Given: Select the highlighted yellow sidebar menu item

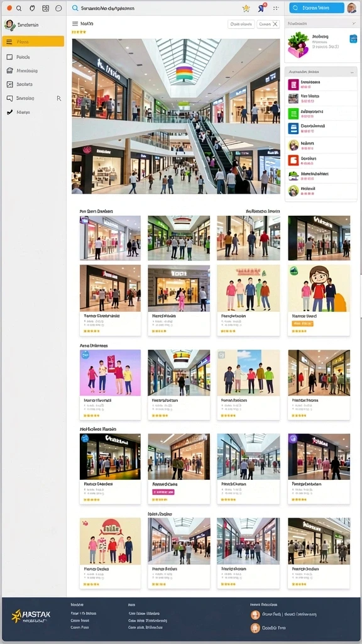Looking at the screenshot, I should pyautogui.click(x=33, y=41).
